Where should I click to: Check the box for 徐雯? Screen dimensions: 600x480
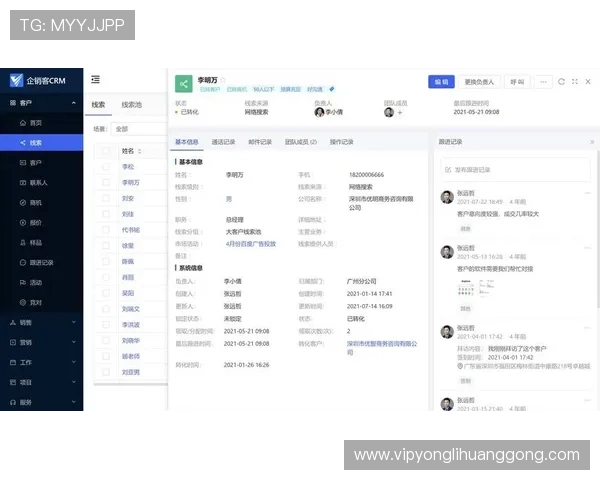point(106,245)
